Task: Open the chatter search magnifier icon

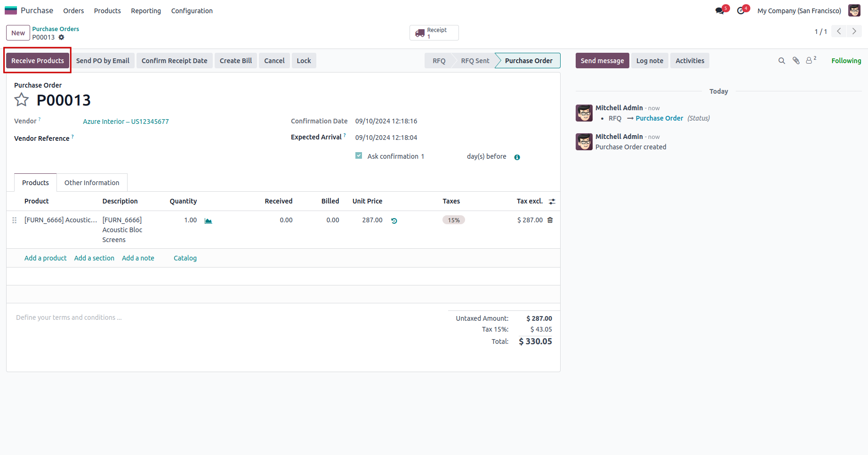Action: tap(781, 61)
